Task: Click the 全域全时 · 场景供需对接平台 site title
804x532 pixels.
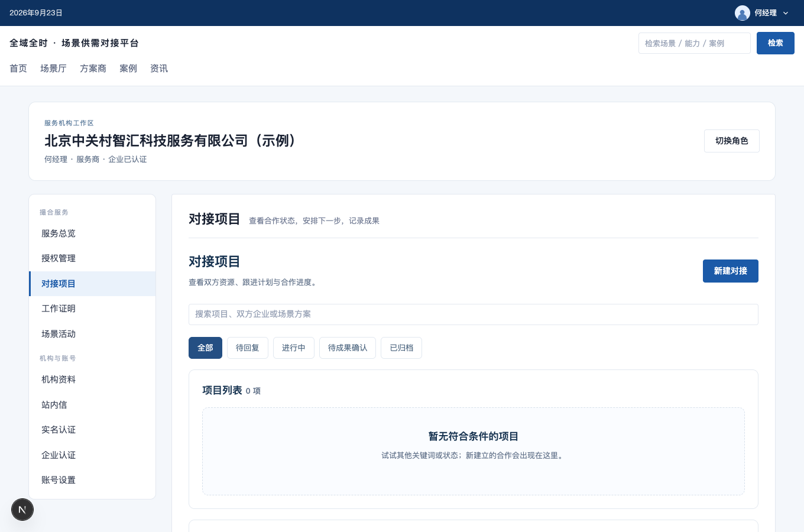Action: click(74, 43)
